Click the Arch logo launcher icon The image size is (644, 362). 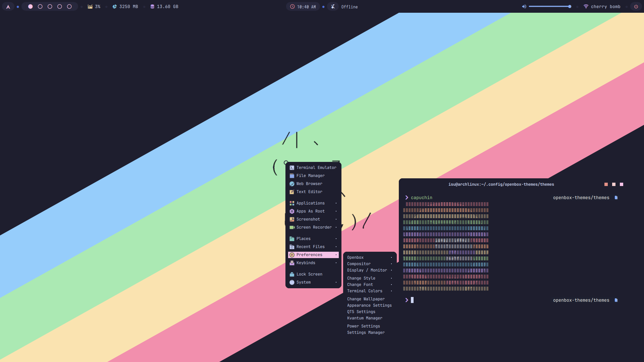click(8, 6)
